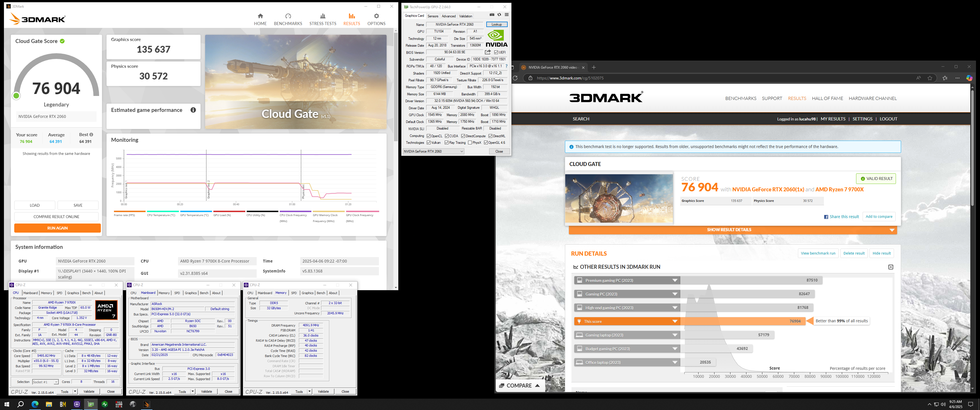980x410 pixels.
Task: Click the info icon next to Best score
Action: (x=91, y=135)
